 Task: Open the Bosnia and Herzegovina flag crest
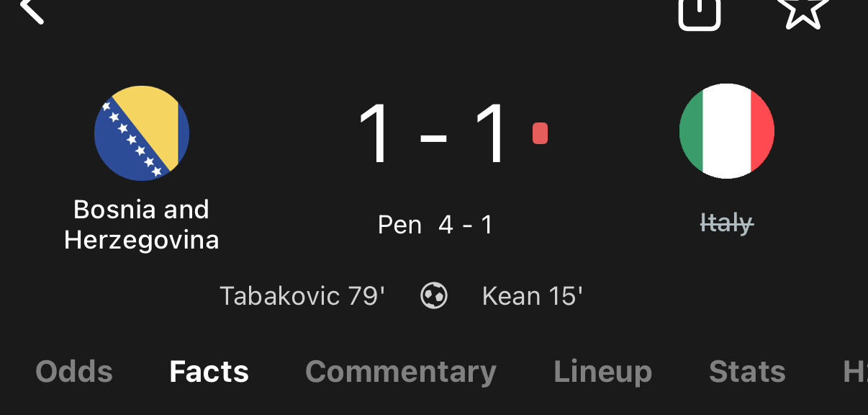[142, 133]
